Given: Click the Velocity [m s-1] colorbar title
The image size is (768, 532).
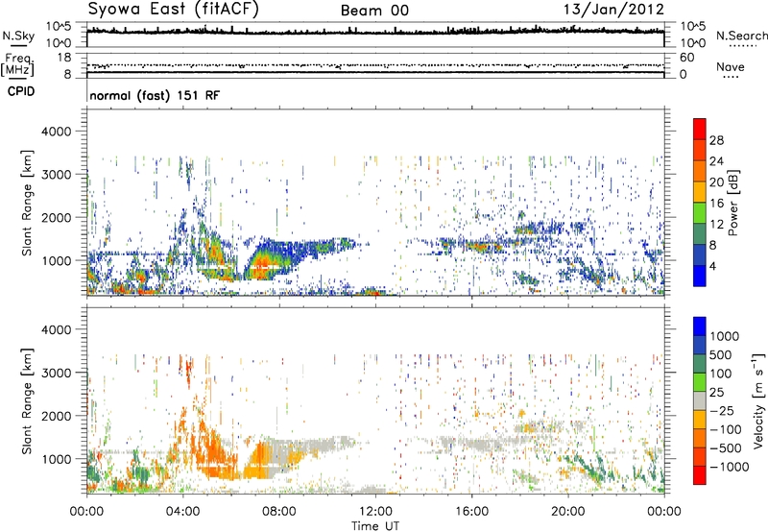Looking at the screenshot, I should [x=758, y=400].
